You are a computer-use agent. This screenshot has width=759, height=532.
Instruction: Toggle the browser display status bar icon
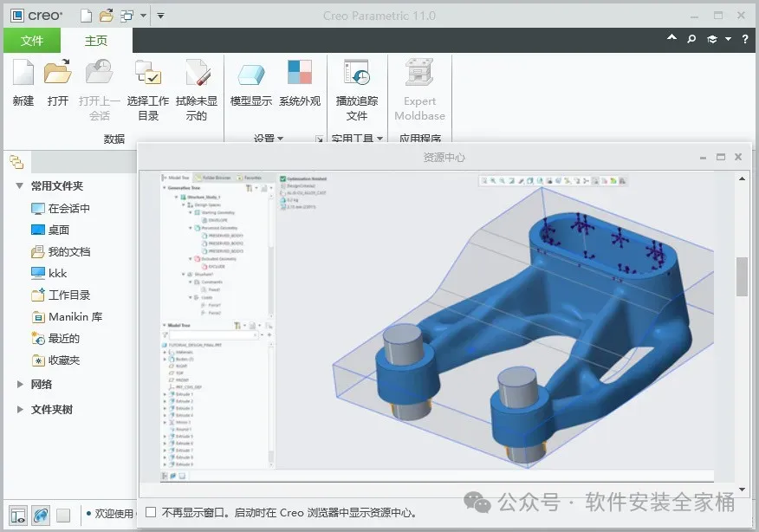pos(41,516)
